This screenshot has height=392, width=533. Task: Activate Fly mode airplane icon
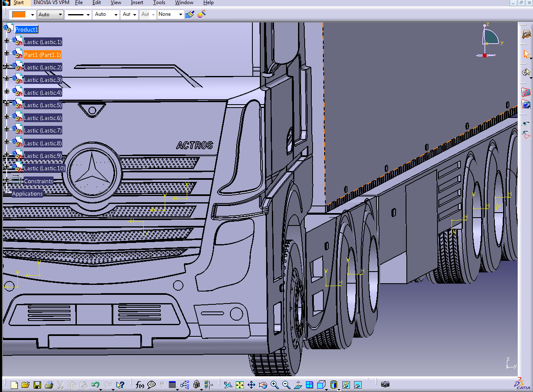(x=228, y=385)
